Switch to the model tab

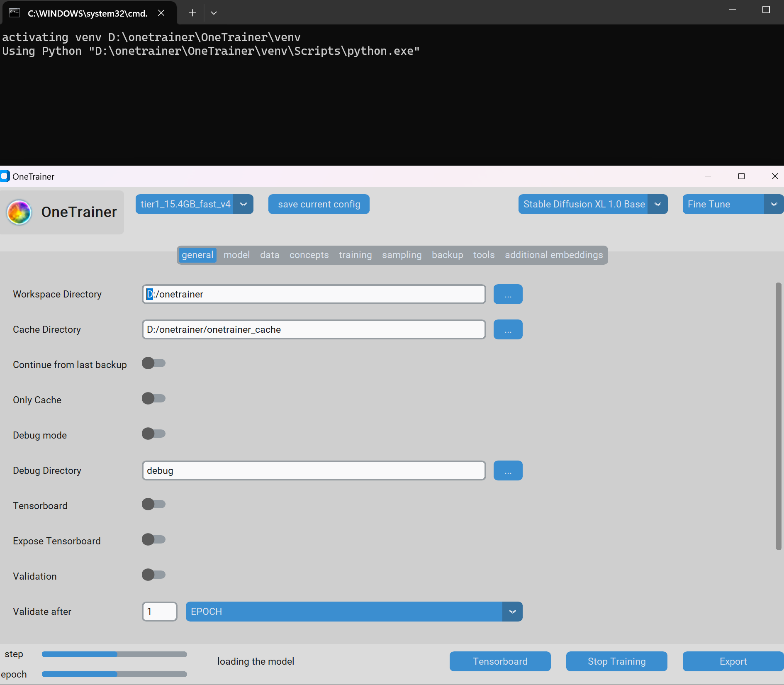pyautogui.click(x=237, y=255)
